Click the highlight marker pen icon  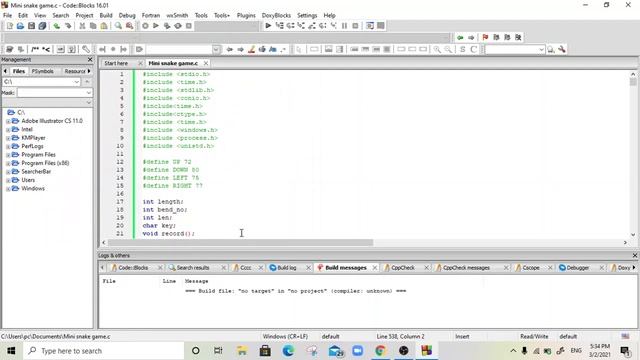pyautogui.click(x=251, y=49)
